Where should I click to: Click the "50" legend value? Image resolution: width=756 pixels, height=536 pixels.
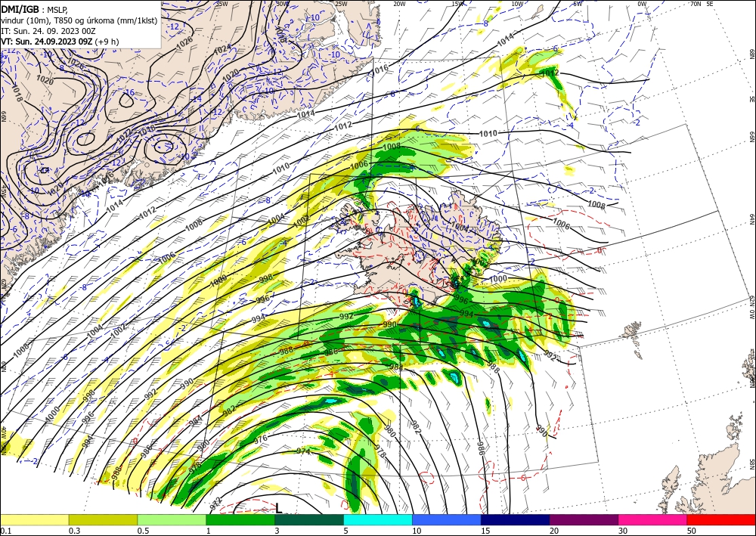point(692,531)
